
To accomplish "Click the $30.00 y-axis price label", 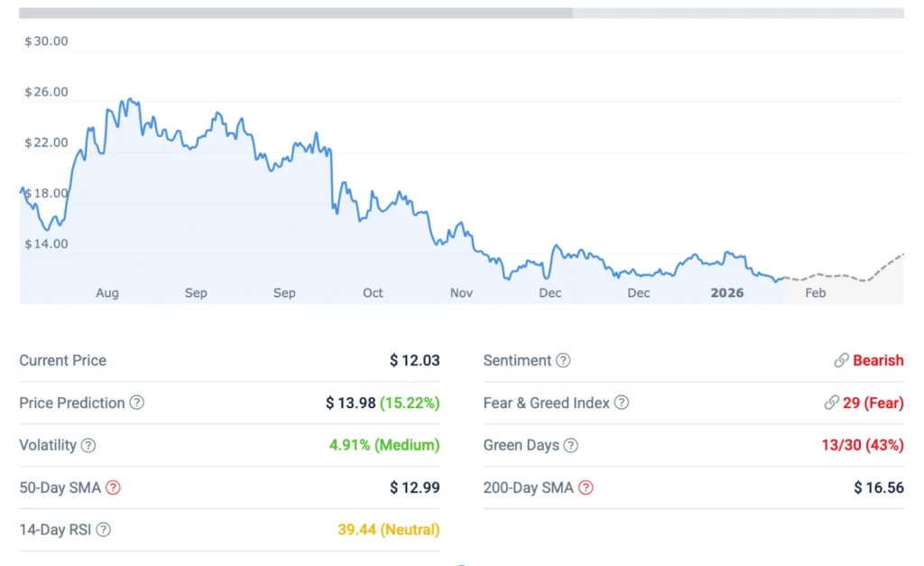I will point(46,41).
